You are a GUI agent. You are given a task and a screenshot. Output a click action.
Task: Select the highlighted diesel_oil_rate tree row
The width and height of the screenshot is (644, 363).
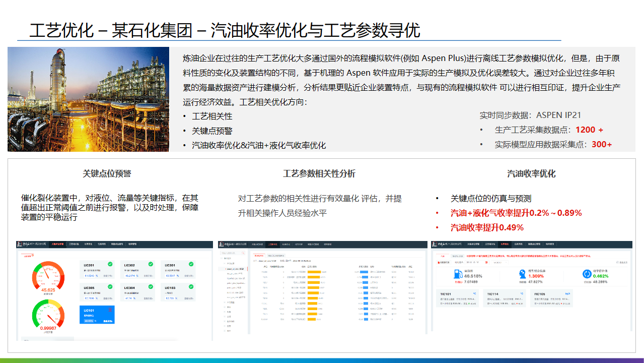pyautogui.click(x=233, y=269)
